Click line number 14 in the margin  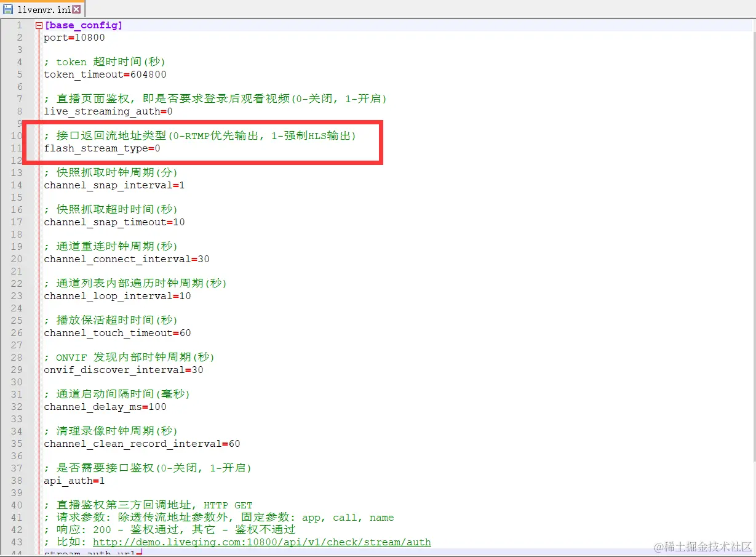pyautogui.click(x=17, y=185)
